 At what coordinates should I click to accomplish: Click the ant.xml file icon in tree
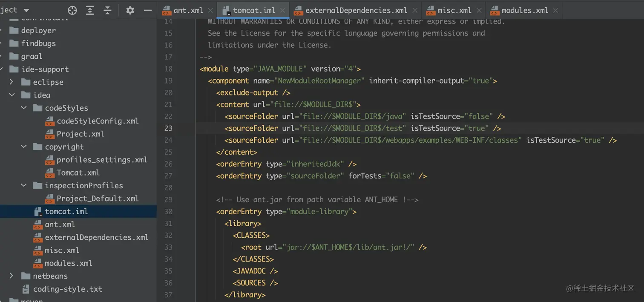tap(38, 224)
